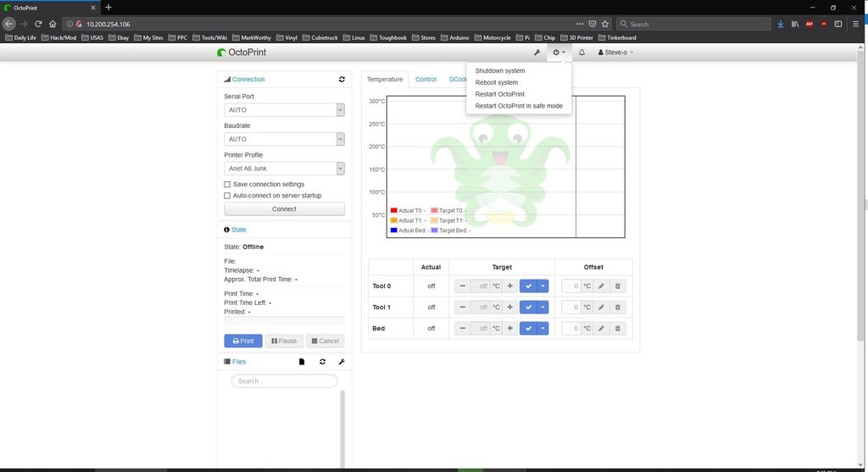Click the Actual Bed blue legend swatch
This screenshot has height=472, width=868.
(393, 230)
